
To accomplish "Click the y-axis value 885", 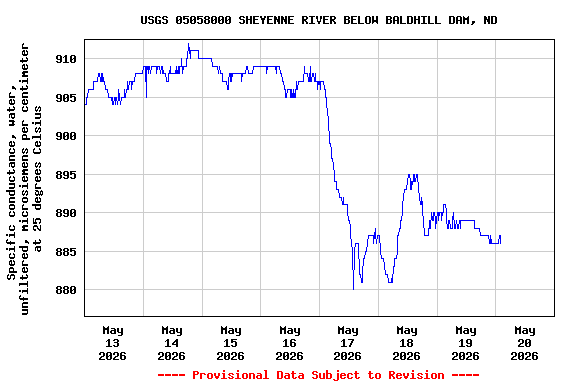I will [x=66, y=252].
